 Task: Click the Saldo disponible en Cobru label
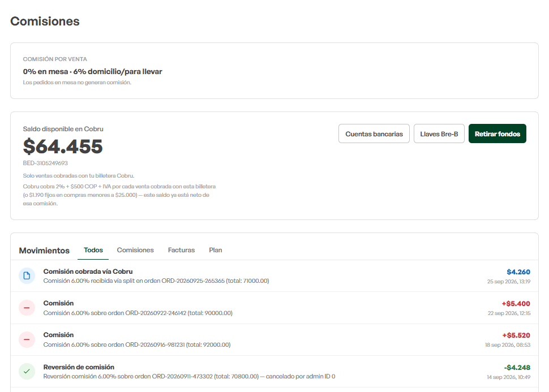click(63, 129)
